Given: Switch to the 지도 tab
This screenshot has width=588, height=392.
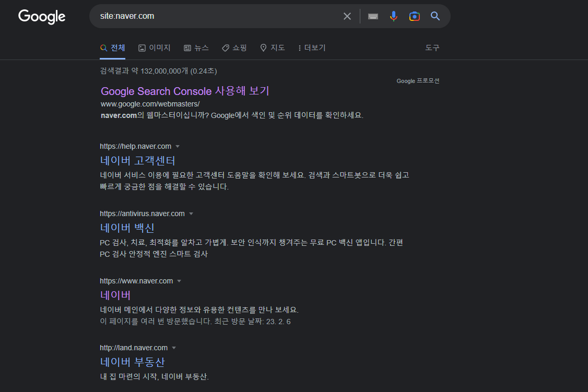Looking at the screenshot, I should (x=273, y=48).
